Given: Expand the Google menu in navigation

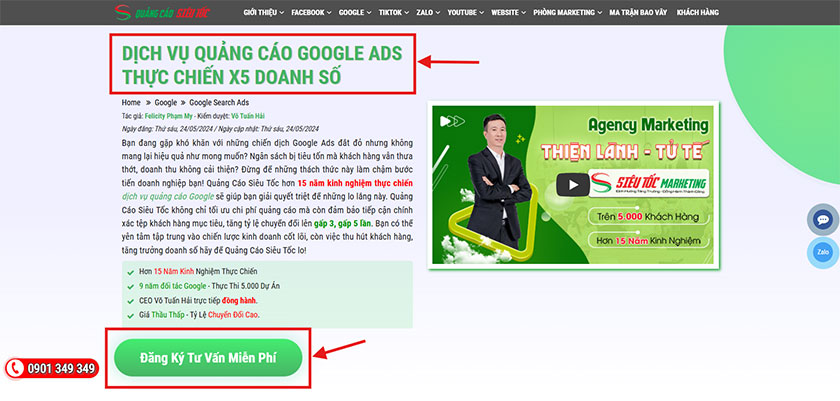Looking at the screenshot, I should pyautogui.click(x=355, y=12).
